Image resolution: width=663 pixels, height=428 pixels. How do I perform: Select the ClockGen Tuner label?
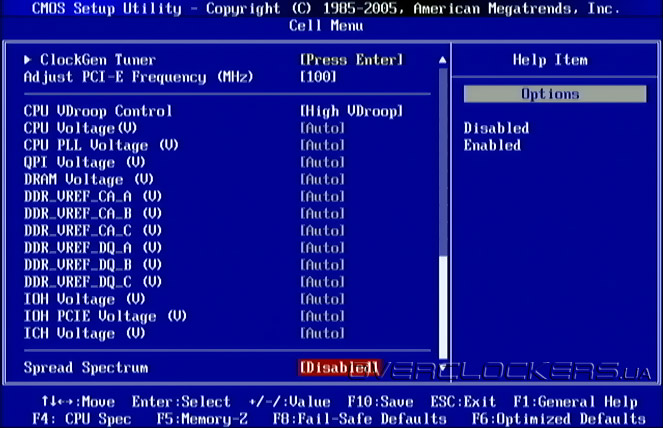pos(98,60)
